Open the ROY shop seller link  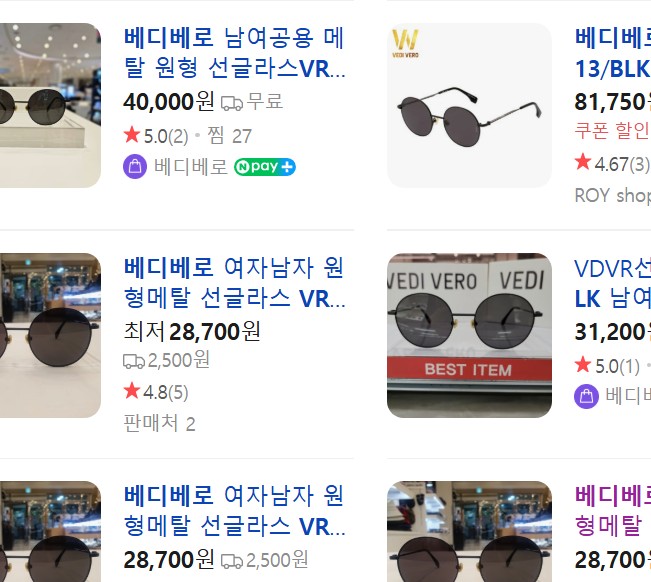click(x=612, y=195)
